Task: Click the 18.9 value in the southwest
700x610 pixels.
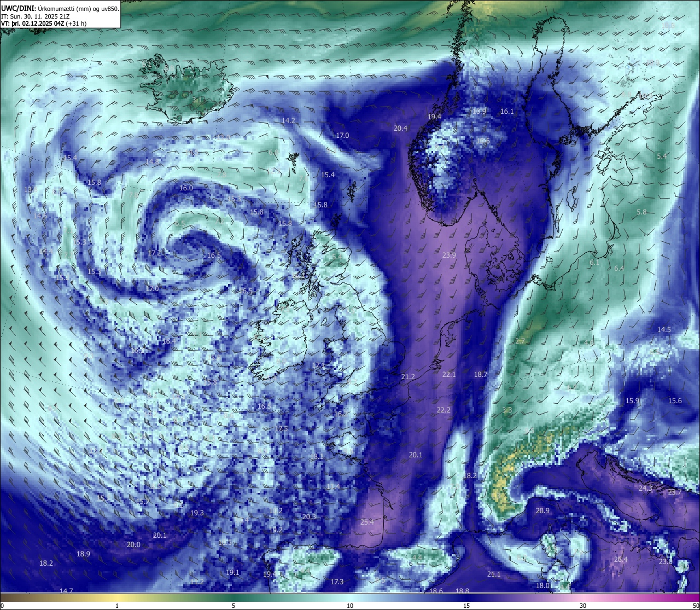Action: [83, 554]
